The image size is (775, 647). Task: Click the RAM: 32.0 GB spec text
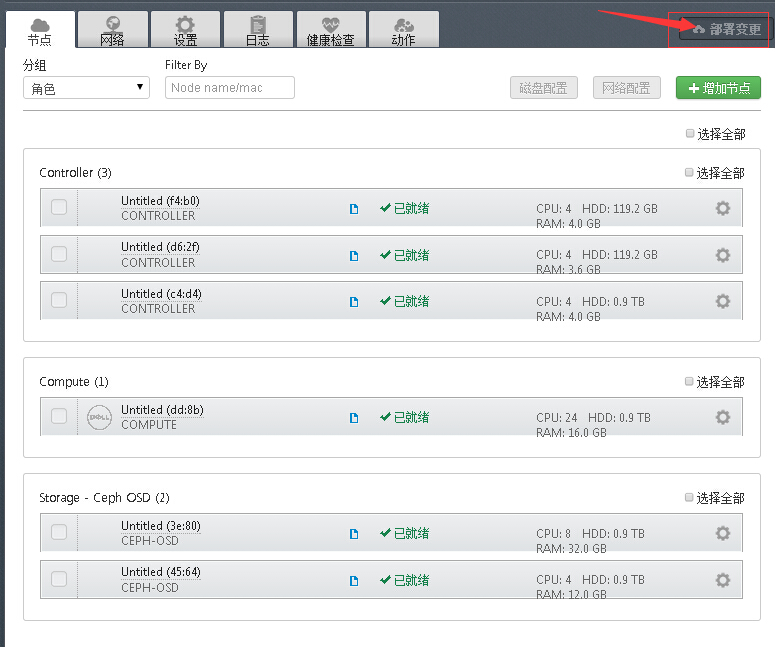coord(571,549)
